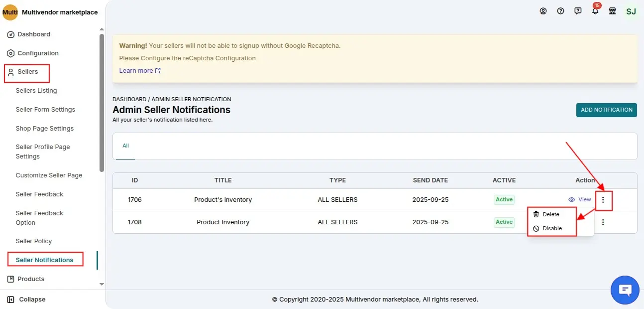Open the three-dot actions menu for ID 1708
The width and height of the screenshot is (644, 309).
click(x=603, y=222)
